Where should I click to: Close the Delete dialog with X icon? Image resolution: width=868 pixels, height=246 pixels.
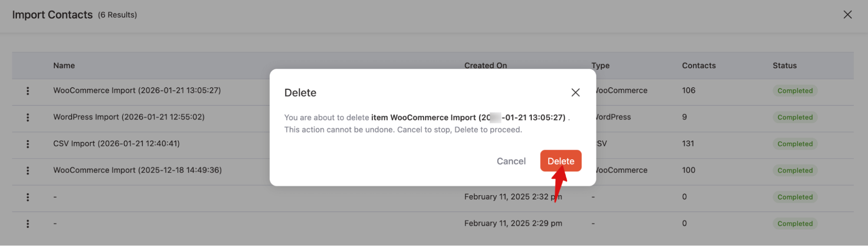point(575,92)
